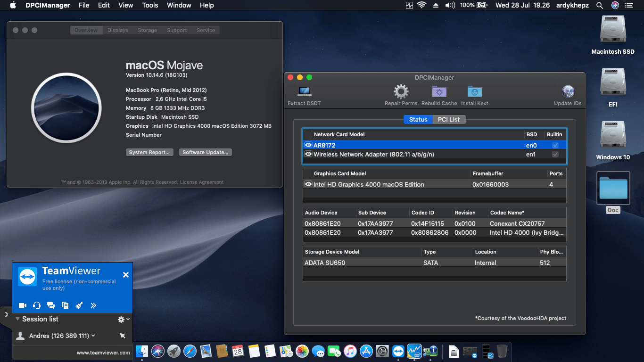
Task: Click the Rebuild Cache toolbar icon
Action: [439, 91]
